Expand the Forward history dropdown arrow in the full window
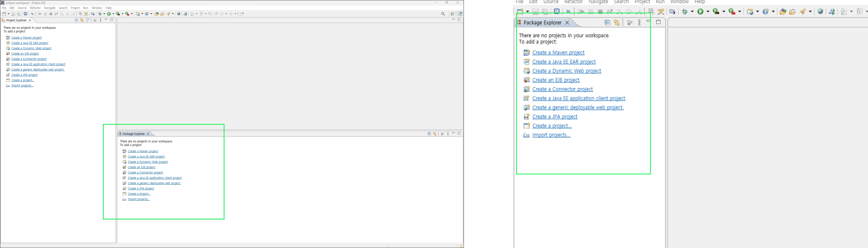868x248 pixels. (x=235, y=14)
